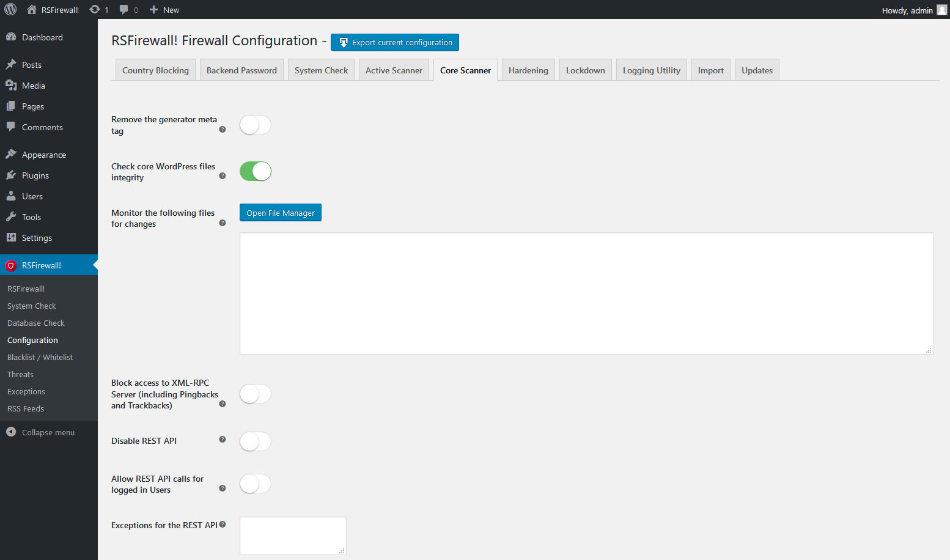Select the Import tab
The width and height of the screenshot is (950, 560).
coord(711,70)
